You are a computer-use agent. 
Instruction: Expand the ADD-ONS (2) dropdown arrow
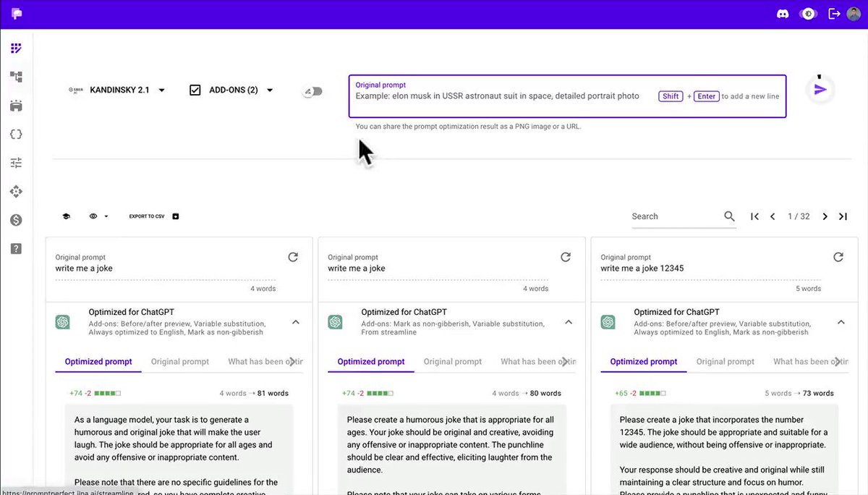pyautogui.click(x=270, y=90)
